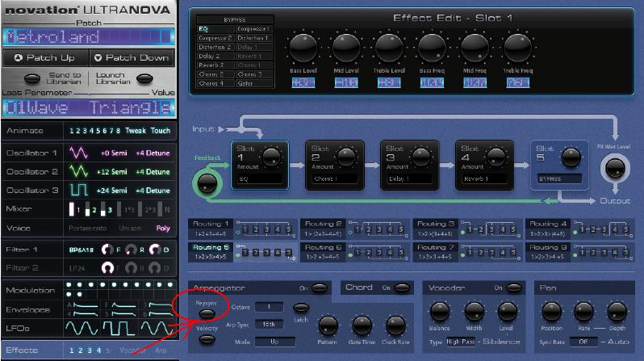Viewport: 644px width, 361px height.
Task: Open the Vocoder Type High Pass selector
Action: pos(461,342)
